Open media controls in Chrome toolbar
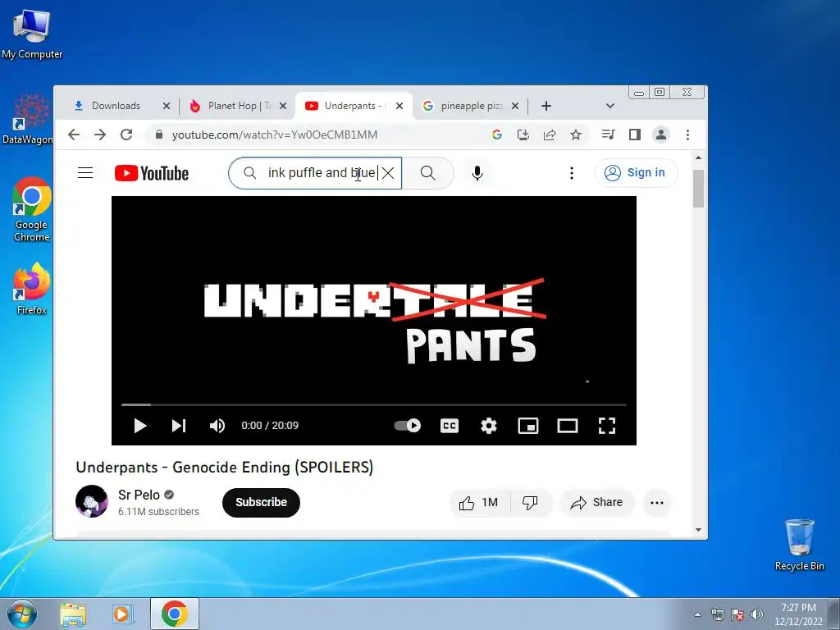 [608, 135]
